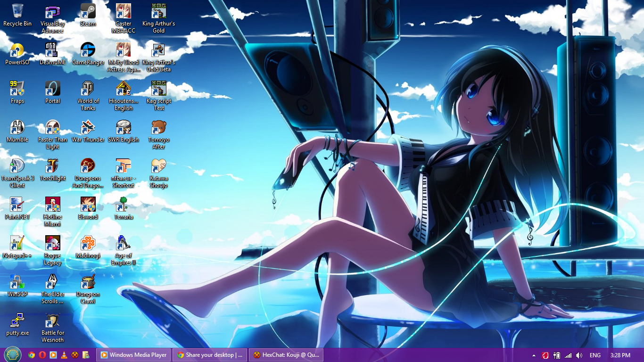Click the 3:28 PM taskbar clock
Viewport: 644px width, 362px height.
[620, 355]
